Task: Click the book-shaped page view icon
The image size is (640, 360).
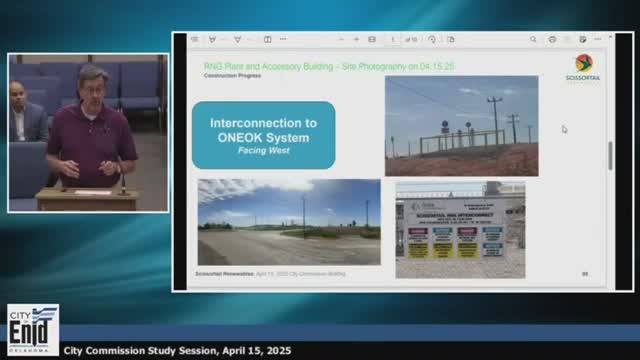Action: 267,39
